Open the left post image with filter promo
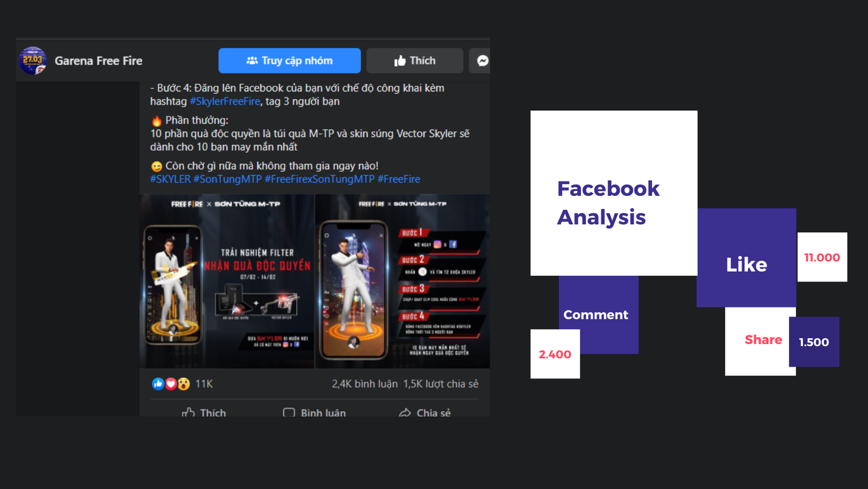868x489 pixels. (x=227, y=281)
